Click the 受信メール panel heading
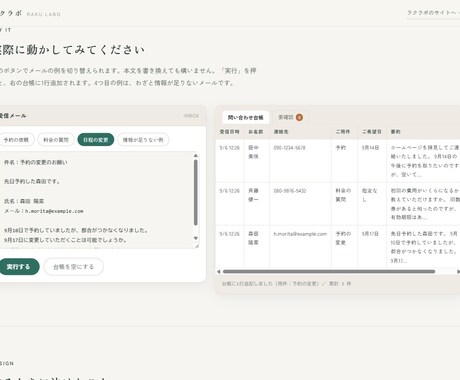The width and height of the screenshot is (460, 380). pyautogui.click(x=13, y=116)
